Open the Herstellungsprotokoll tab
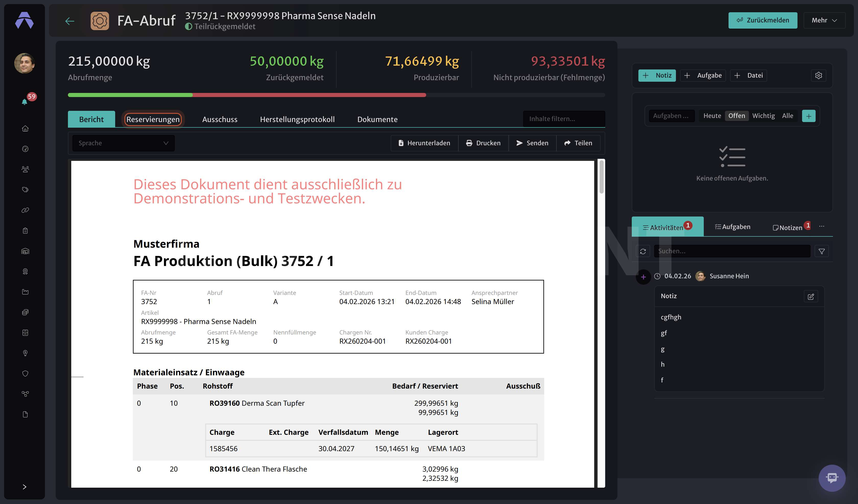This screenshot has width=858, height=504. [297, 119]
